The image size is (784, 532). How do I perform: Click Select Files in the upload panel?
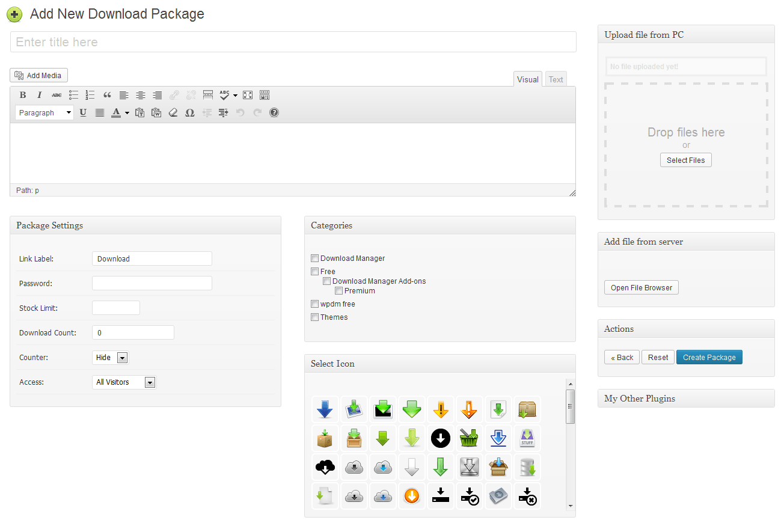click(686, 160)
